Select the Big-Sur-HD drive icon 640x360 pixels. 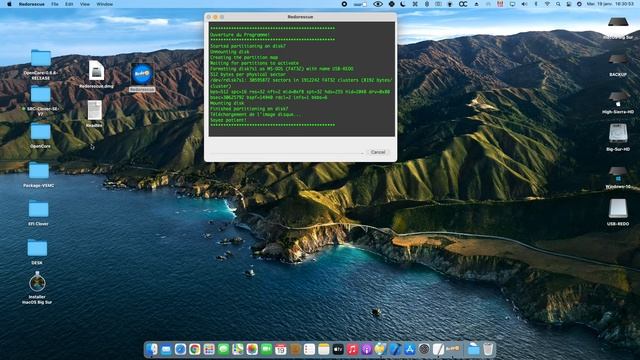click(x=618, y=134)
